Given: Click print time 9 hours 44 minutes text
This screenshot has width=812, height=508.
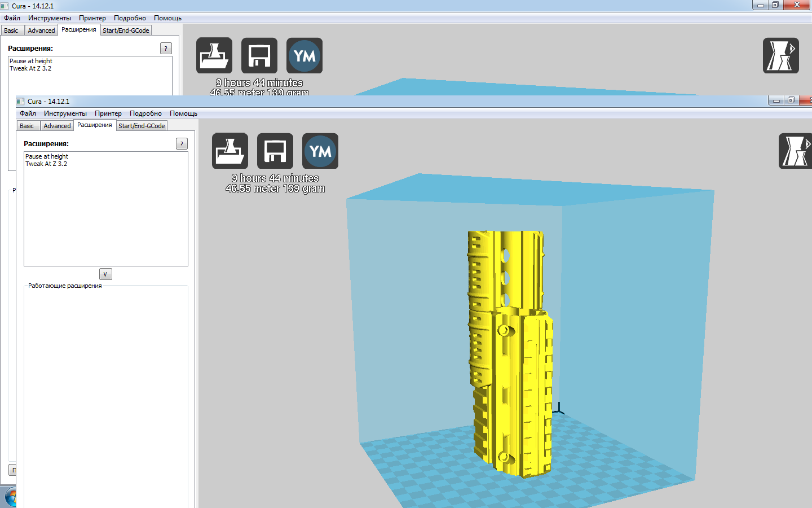Looking at the screenshot, I should [275, 178].
